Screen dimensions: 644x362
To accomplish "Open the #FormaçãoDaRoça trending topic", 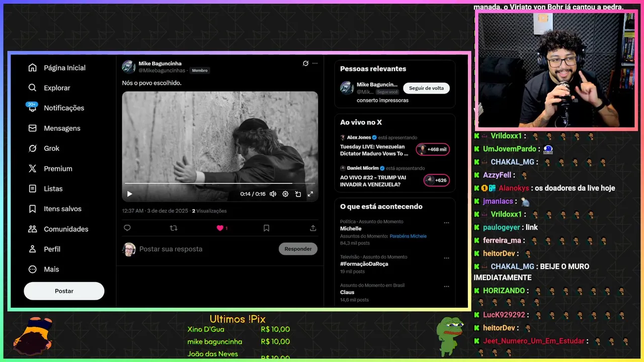I will 364,264.
